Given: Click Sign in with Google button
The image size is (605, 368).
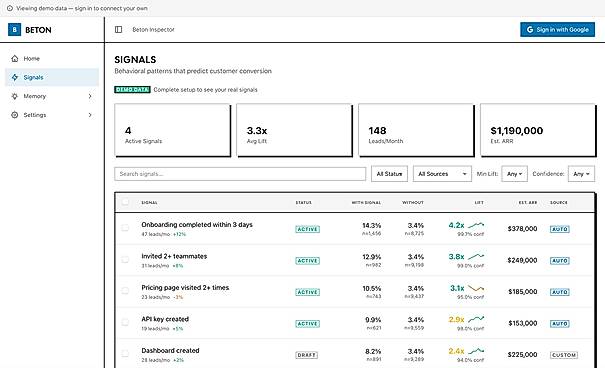Looking at the screenshot, I should 557,30.
